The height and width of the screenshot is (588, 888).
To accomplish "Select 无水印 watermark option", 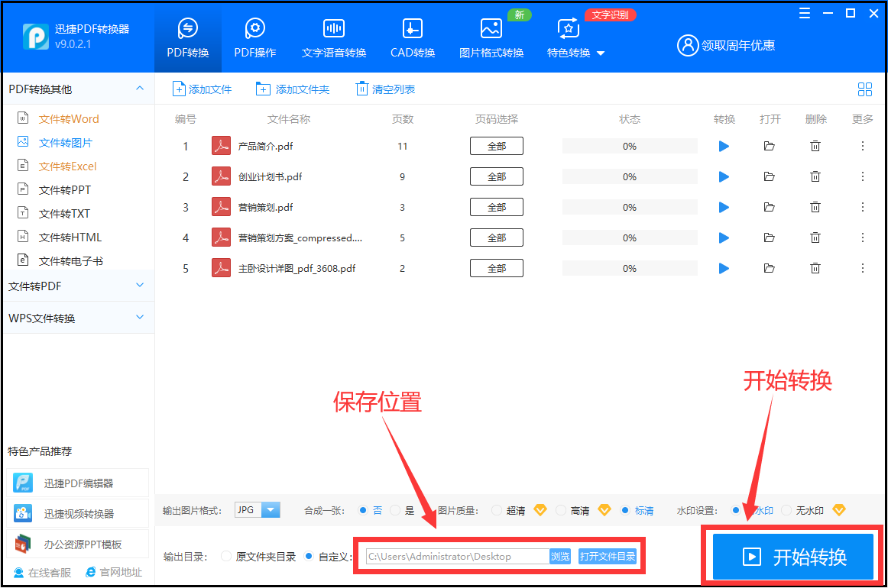I will [x=786, y=510].
